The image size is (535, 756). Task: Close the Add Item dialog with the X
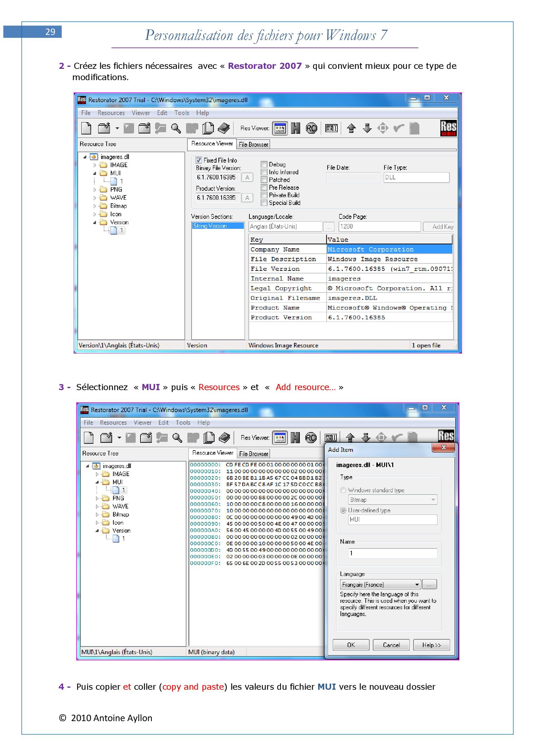click(444, 447)
